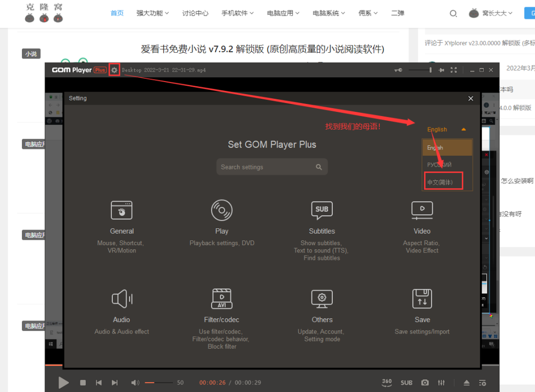Screen dimensions: 535x392
Task: Select РУССКИЙ in language list
Action: [447, 165]
